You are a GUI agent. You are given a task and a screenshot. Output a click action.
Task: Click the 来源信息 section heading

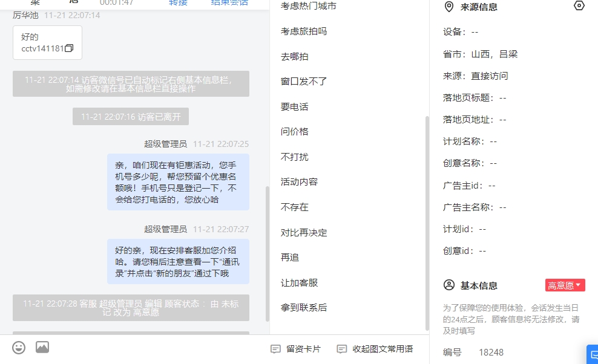[x=479, y=7]
